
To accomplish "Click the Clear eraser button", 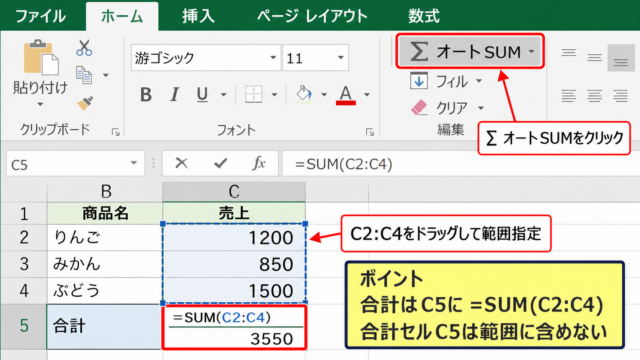I will click(439, 108).
